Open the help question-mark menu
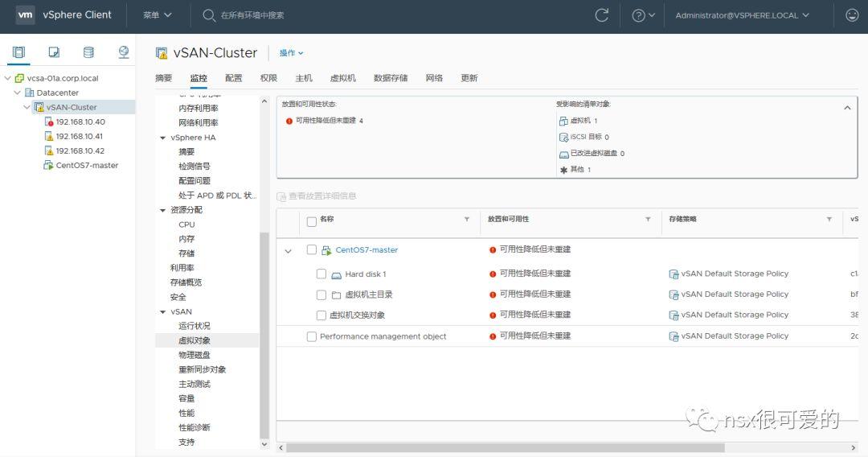 click(643, 15)
